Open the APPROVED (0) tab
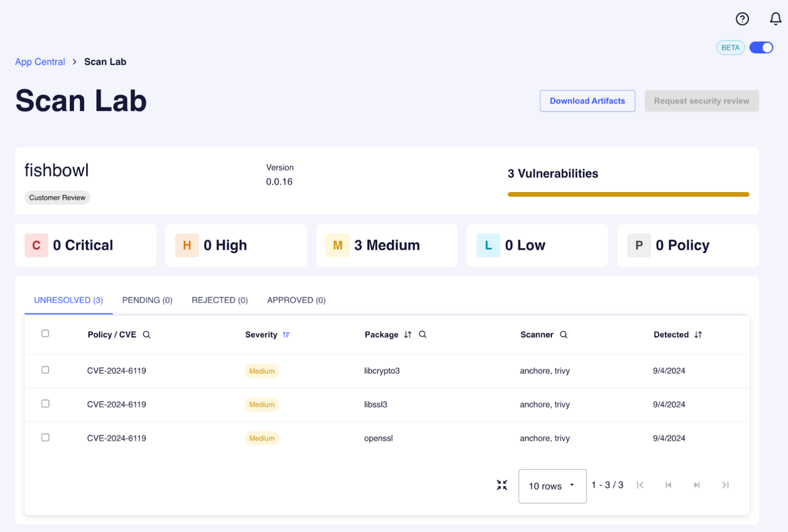The image size is (788, 532). [296, 300]
